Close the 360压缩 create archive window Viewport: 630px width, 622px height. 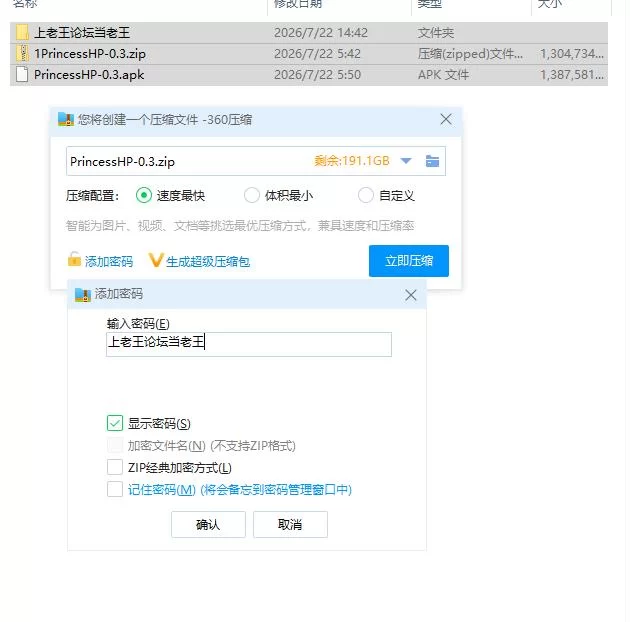point(446,119)
